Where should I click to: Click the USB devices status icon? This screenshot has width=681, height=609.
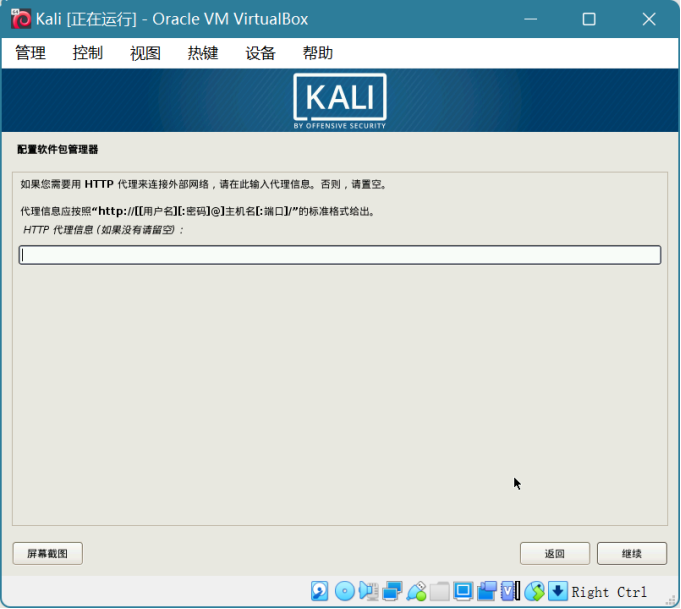pos(416,591)
